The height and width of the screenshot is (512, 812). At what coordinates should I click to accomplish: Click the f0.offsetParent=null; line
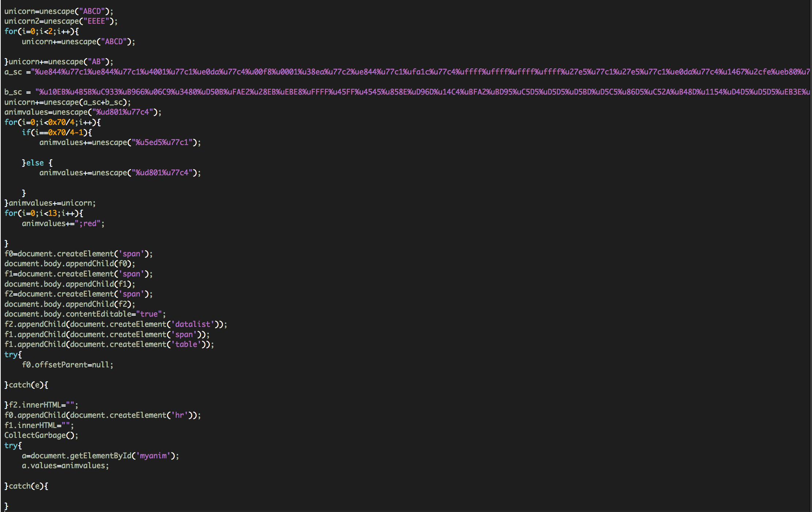(68, 365)
